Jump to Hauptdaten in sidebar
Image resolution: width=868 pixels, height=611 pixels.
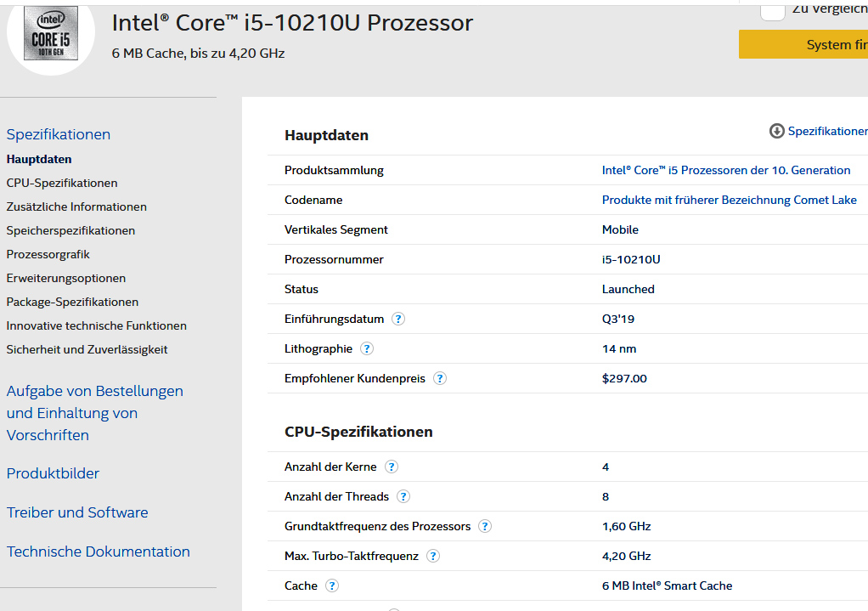(x=39, y=160)
